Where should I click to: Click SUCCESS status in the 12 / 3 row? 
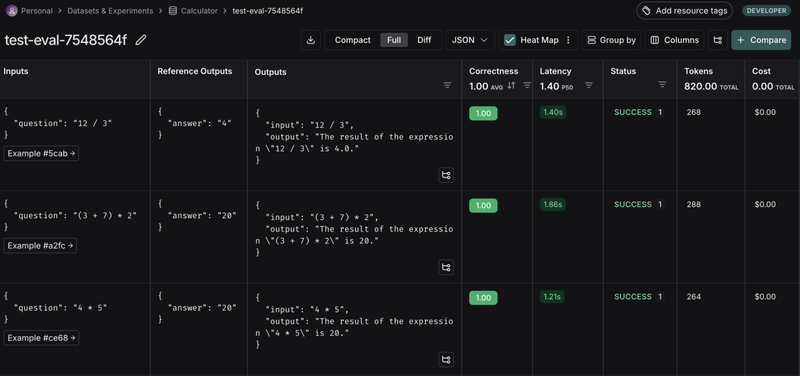(633, 112)
